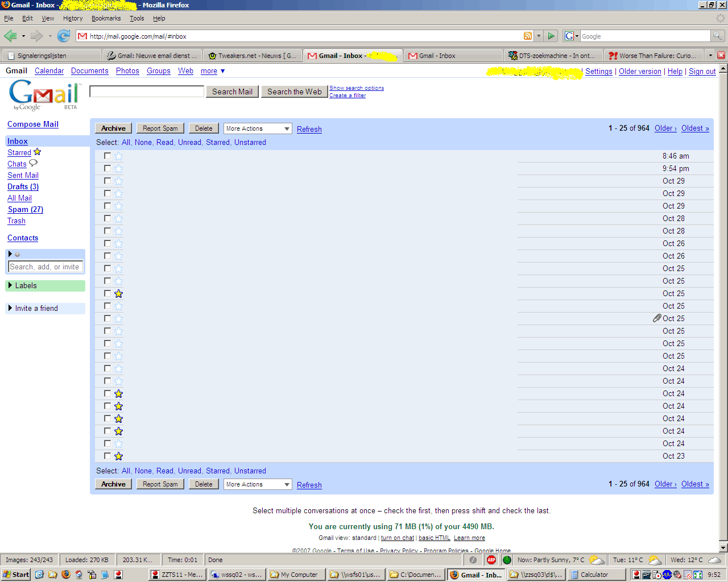Click the Gmail mail search input field
728x582 pixels.
147,92
